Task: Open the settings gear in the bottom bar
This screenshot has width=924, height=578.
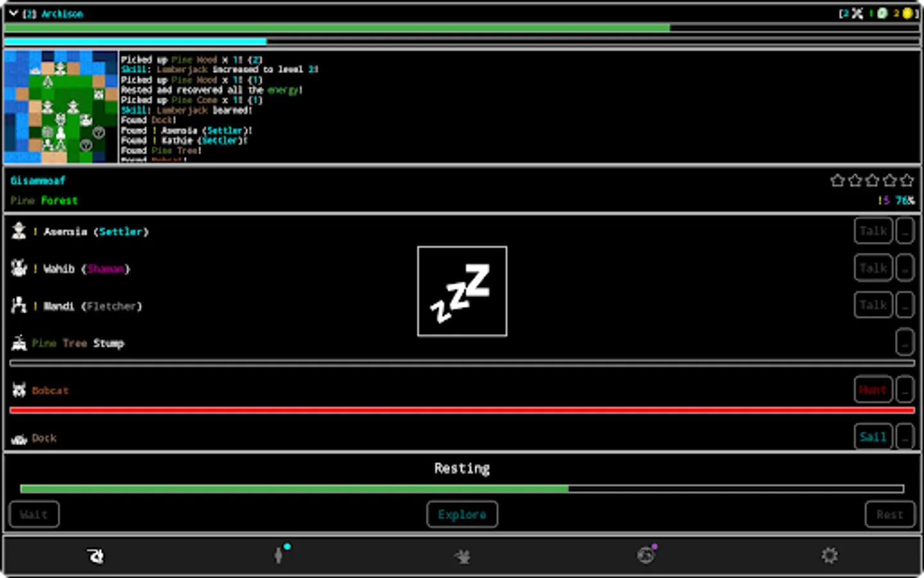Action: coord(830,555)
